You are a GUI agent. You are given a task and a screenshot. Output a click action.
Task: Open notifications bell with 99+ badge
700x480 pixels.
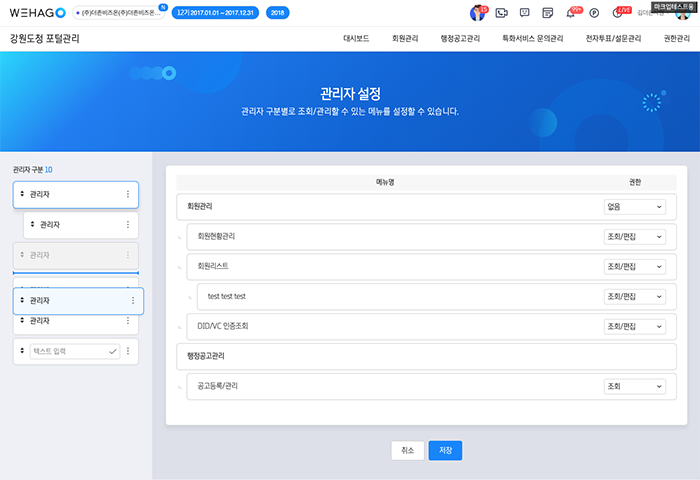[x=571, y=13]
